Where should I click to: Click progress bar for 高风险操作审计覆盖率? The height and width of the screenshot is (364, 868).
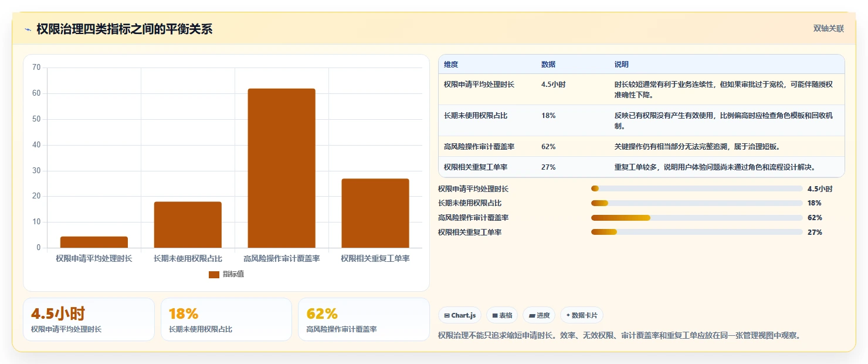point(697,218)
